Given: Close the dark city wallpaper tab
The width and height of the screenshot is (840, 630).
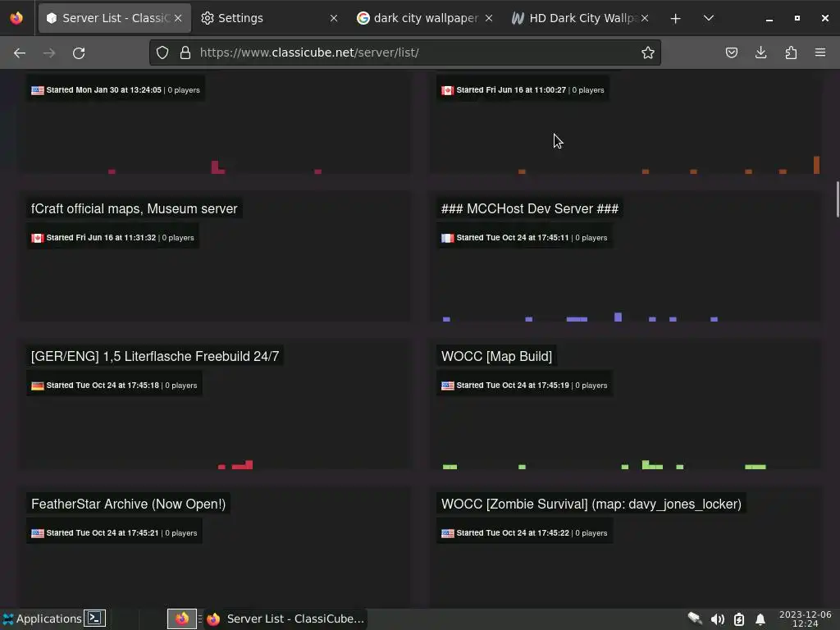Looking at the screenshot, I should coord(489,18).
